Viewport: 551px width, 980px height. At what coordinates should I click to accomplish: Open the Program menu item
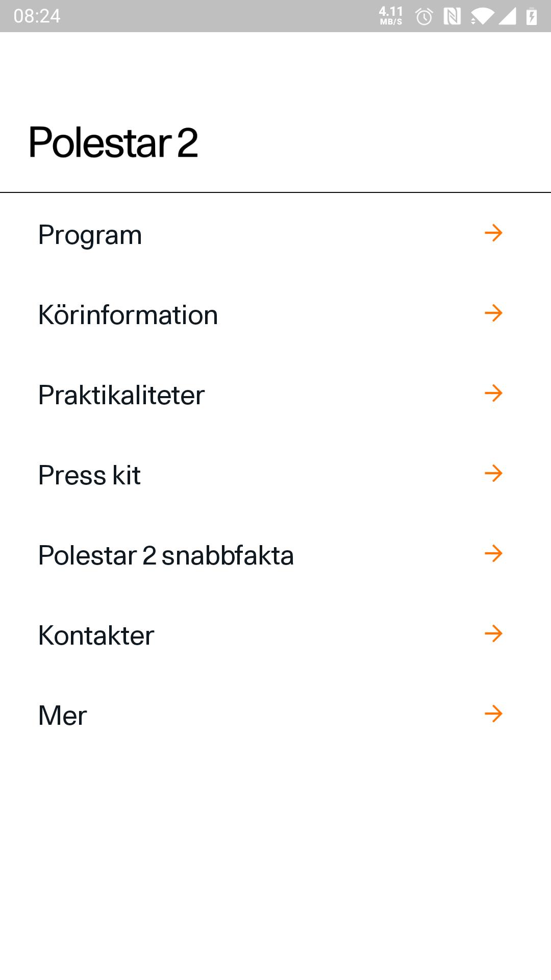point(275,234)
